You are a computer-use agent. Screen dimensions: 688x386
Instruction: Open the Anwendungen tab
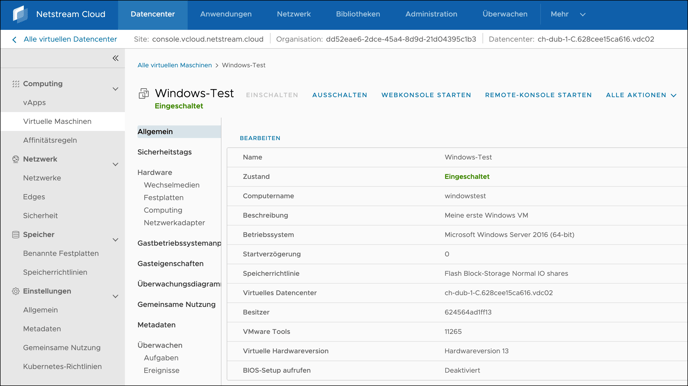(x=226, y=14)
